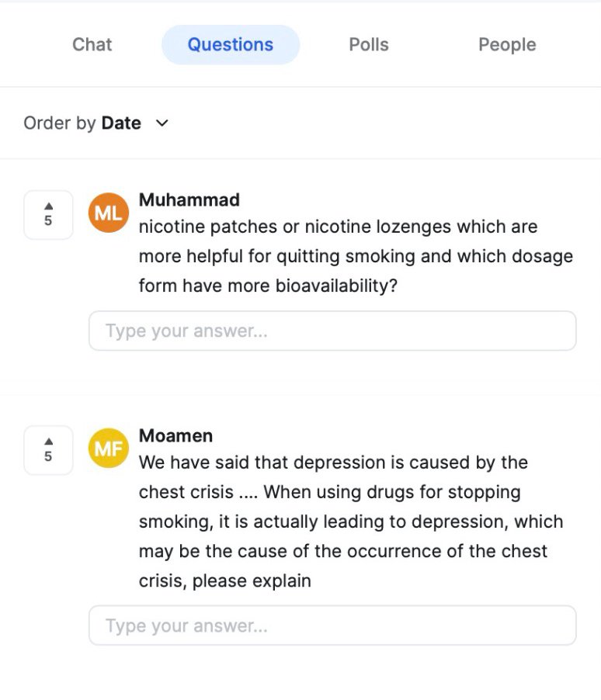Screen dimensions: 601x700
Task: Click the chevron arrow beside Date
Action: pos(162,123)
